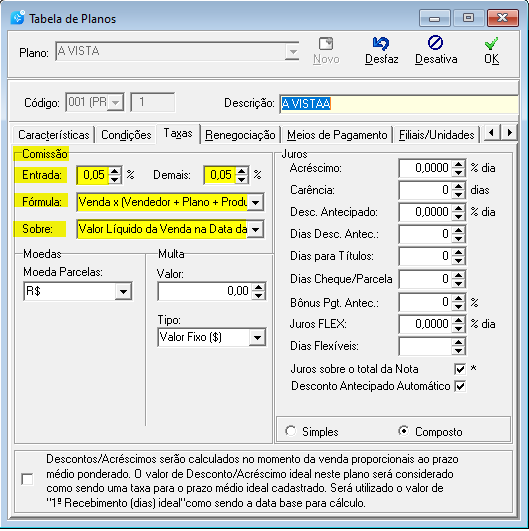Move the tab strip to the left

coord(492,132)
